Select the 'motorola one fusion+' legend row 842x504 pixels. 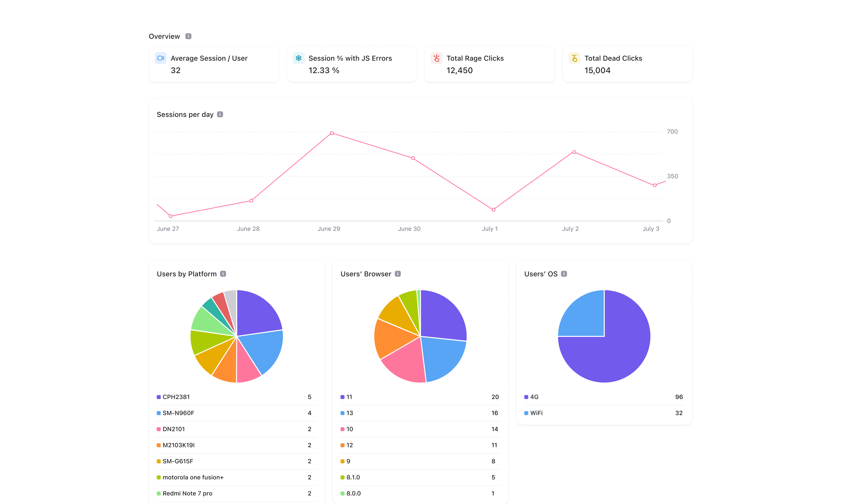tap(237, 477)
